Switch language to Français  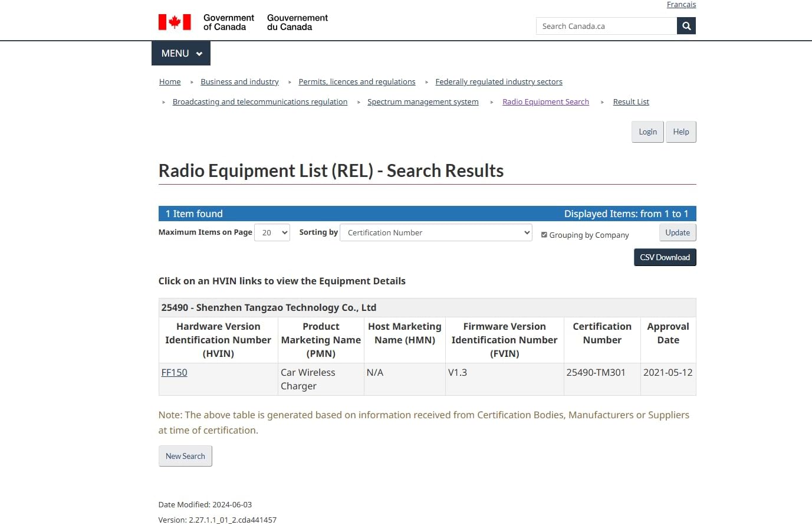[x=681, y=5]
